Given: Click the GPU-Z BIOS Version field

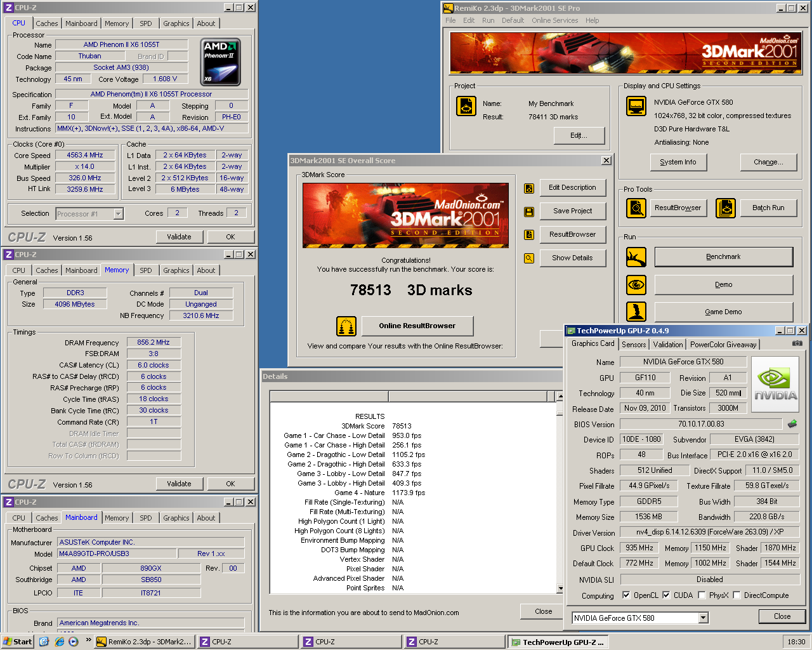Looking at the screenshot, I should tap(701, 425).
